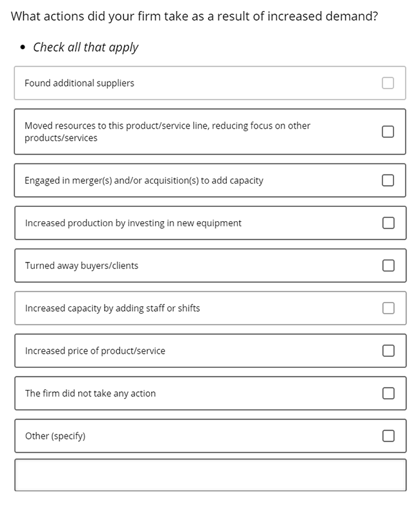This screenshot has height=505, width=420.
Task: Click the 'Increased capacity by adding staff' label
Action: coord(112,308)
